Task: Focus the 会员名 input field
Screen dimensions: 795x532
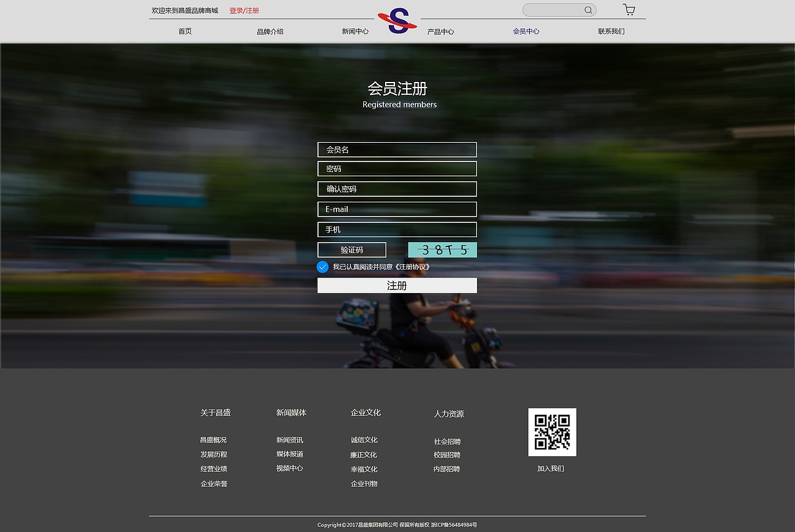Action: pyautogui.click(x=397, y=150)
